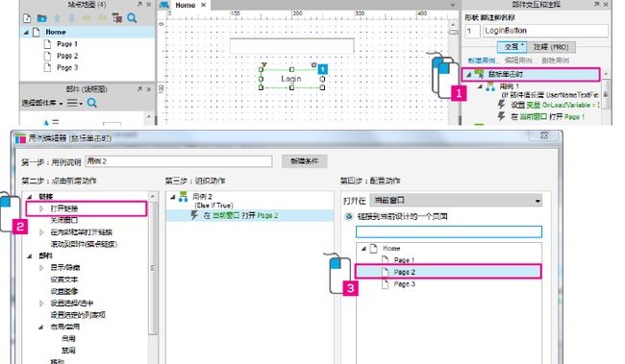Select Page 2 in the sitemap
This screenshot has width=625, height=364.
coord(67,56)
